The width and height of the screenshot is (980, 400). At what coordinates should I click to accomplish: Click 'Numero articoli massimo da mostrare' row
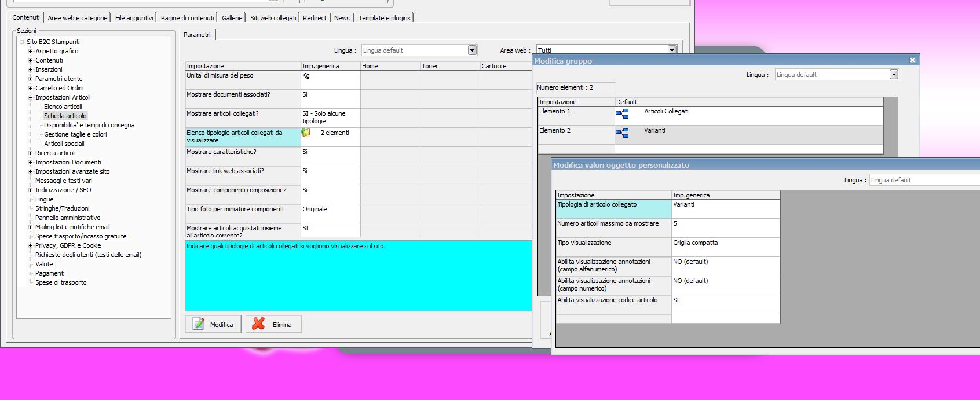(x=668, y=228)
